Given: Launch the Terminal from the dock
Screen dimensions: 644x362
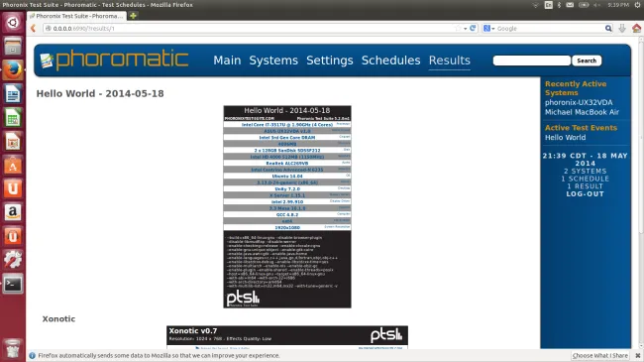Looking at the screenshot, I should click(13, 284).
